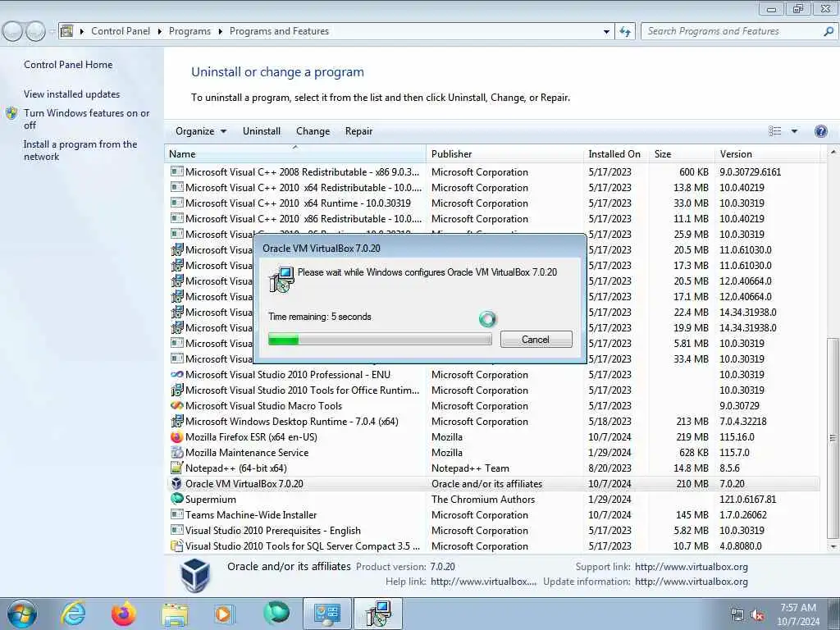Click the Windows Desktop Runtime row icon
Image resolution: width=840 pixels, height=630 pixels.
pos(176,421)
